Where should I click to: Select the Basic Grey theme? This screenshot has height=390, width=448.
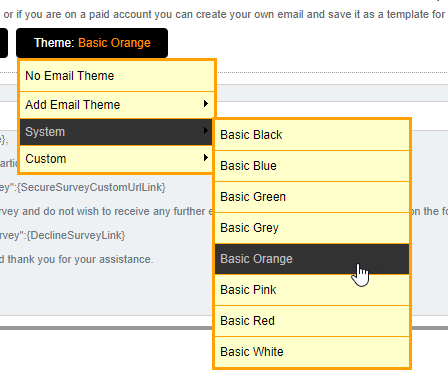pos(312,228)
